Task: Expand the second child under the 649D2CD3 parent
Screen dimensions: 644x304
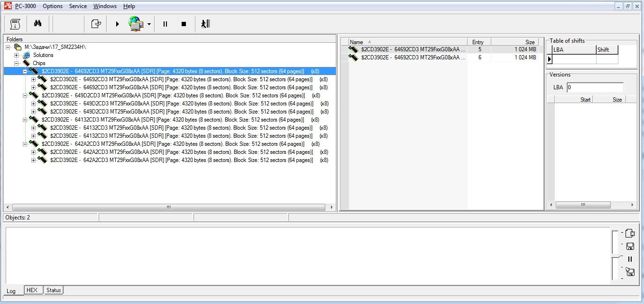Action: (x=34, y=112)
